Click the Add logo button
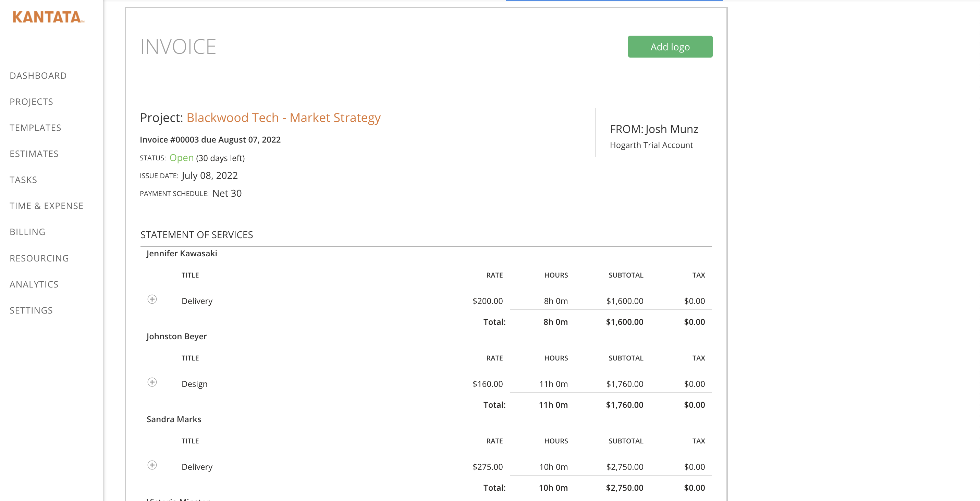980x501 pixels. (x=670, y=47)
